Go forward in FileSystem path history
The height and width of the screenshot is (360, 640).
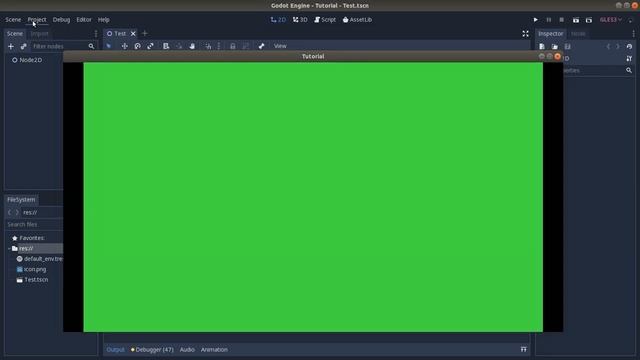coord(17,212)
